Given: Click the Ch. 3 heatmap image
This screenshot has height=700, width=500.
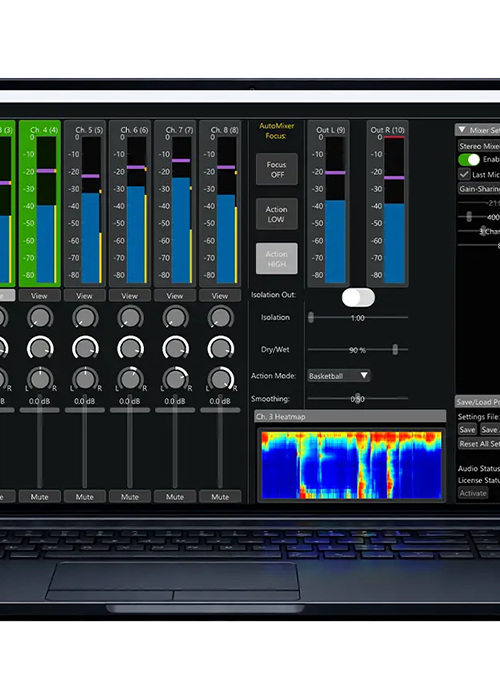Looking at the screenshot, I should click(x=351, y=464).
